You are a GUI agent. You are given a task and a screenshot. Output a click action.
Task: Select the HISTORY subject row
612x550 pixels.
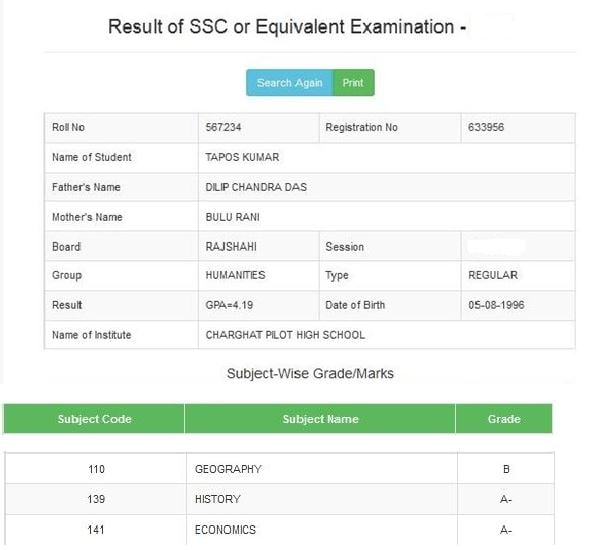tap(218, 499)
